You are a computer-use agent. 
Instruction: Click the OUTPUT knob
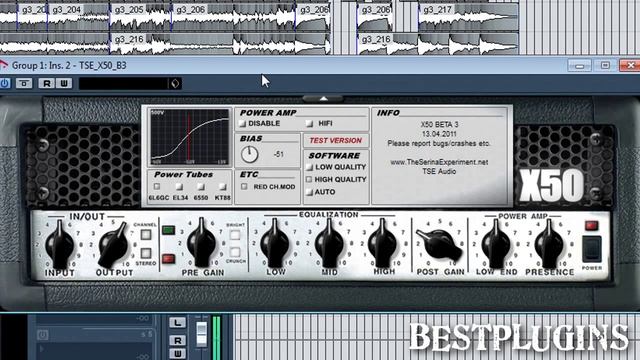pos(113,245)
